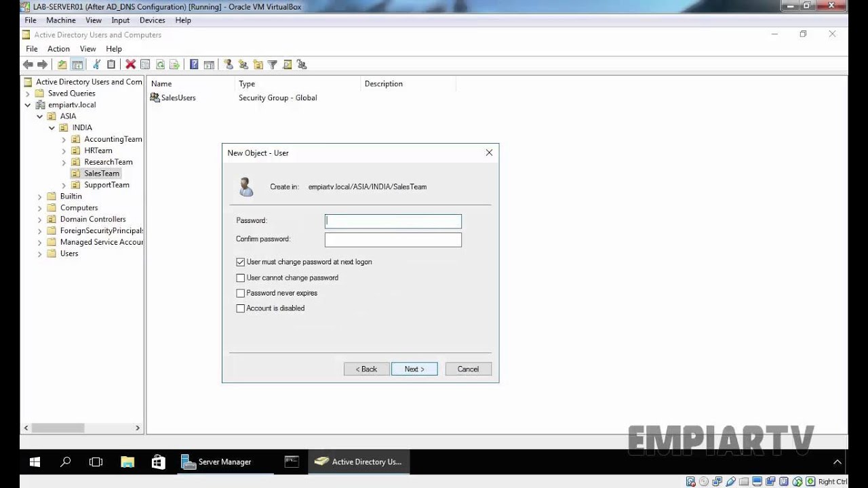Click the Up one level folder icon

[62, 64]
